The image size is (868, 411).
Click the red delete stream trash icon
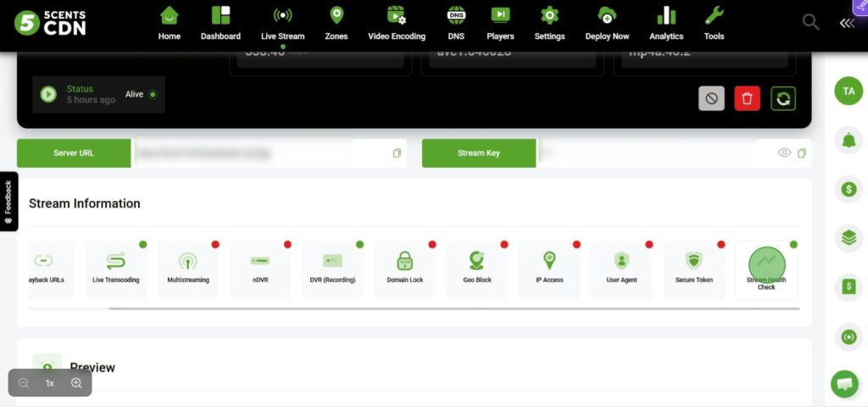[747, 98]
